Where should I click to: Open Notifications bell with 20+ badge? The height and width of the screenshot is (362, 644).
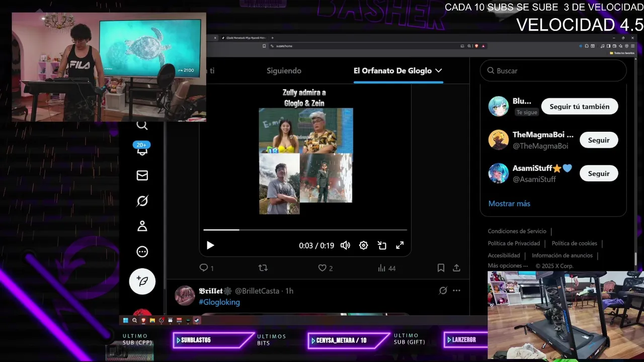pos(142,149)
